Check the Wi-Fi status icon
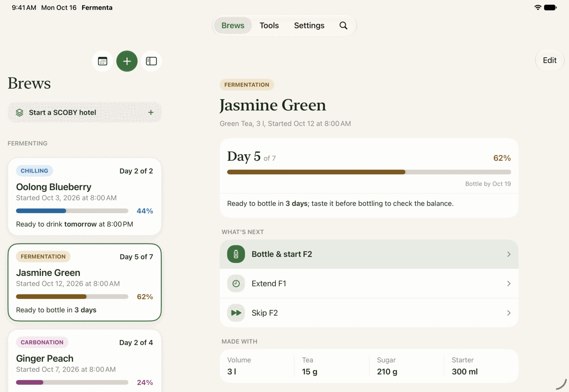The height and width of the screenshot is (392, 569). (538, 7)
